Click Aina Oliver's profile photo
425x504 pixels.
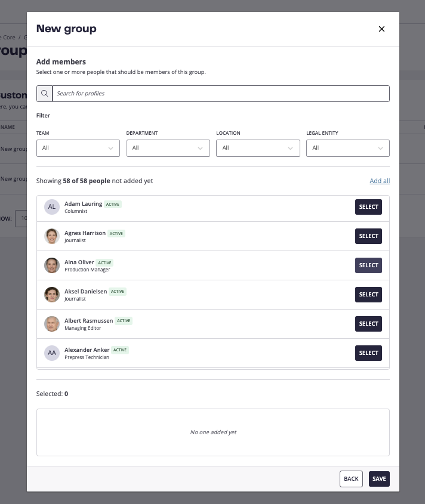(52, 265)
